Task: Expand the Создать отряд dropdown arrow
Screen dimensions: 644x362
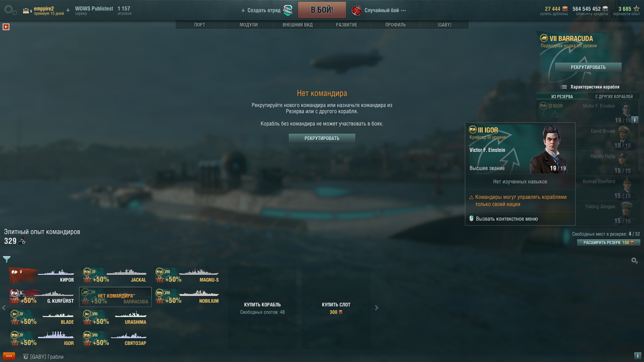Action: coord(243,10)
